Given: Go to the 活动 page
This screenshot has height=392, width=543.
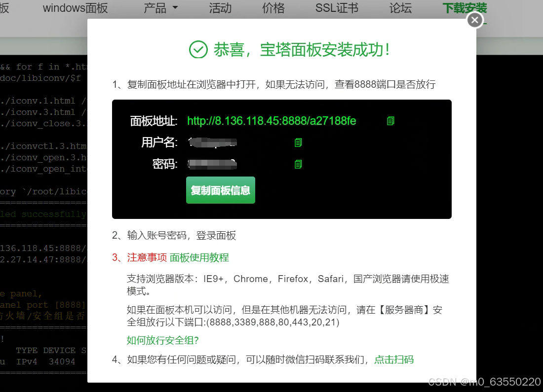Looking at the screenshot, I should click(220, 8).
